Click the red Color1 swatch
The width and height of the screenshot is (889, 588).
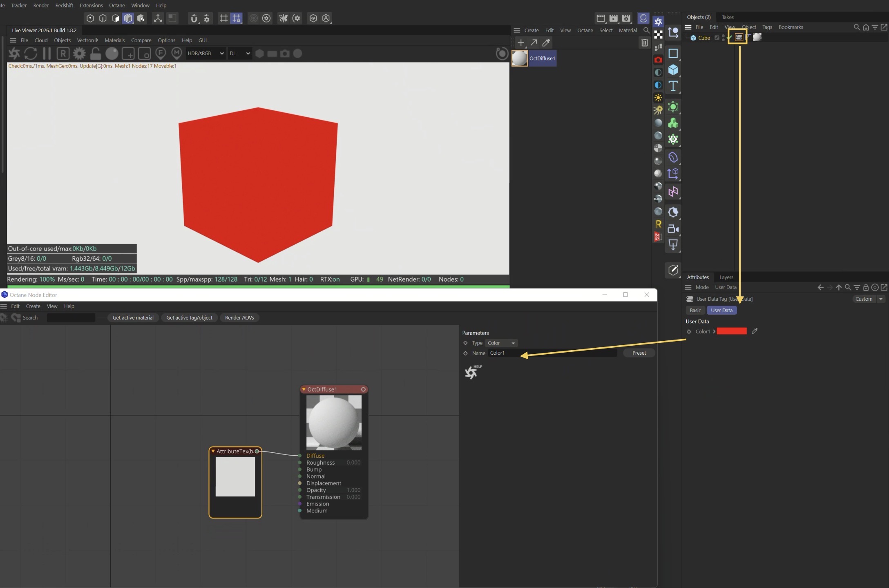731,331
